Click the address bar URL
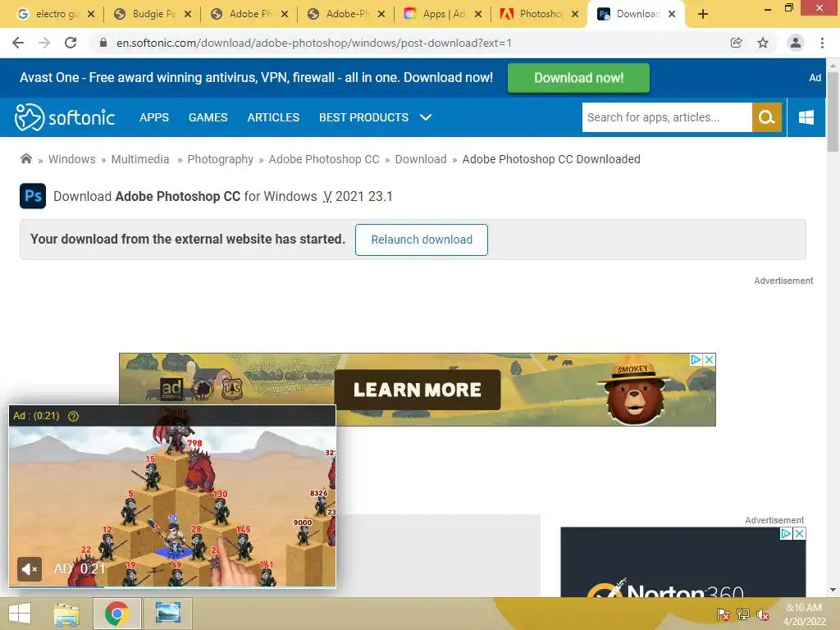The image size is (840, 630). (x=314, y=43)
